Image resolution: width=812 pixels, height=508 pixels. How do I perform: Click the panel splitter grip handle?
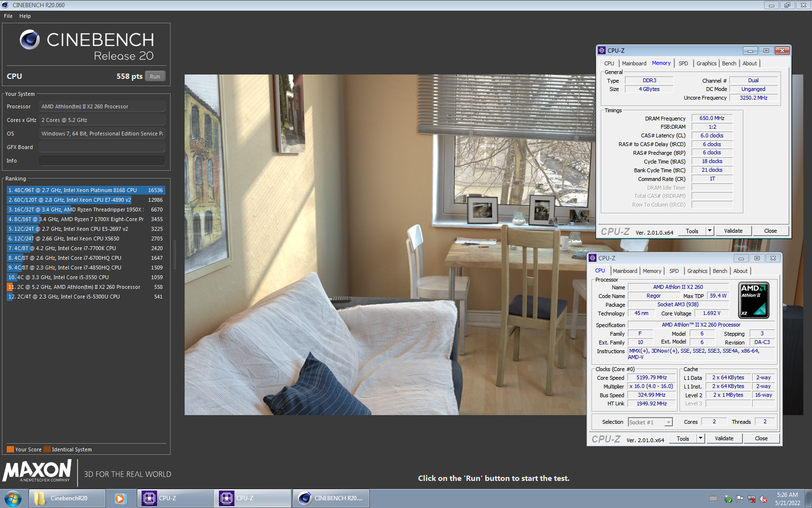pos(174,255)
